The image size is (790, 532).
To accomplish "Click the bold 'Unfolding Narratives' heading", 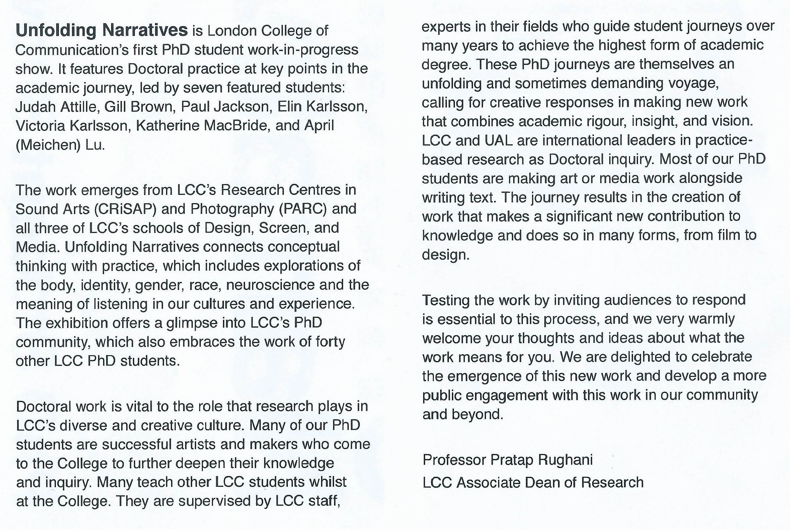I will [x=101, y=30].
